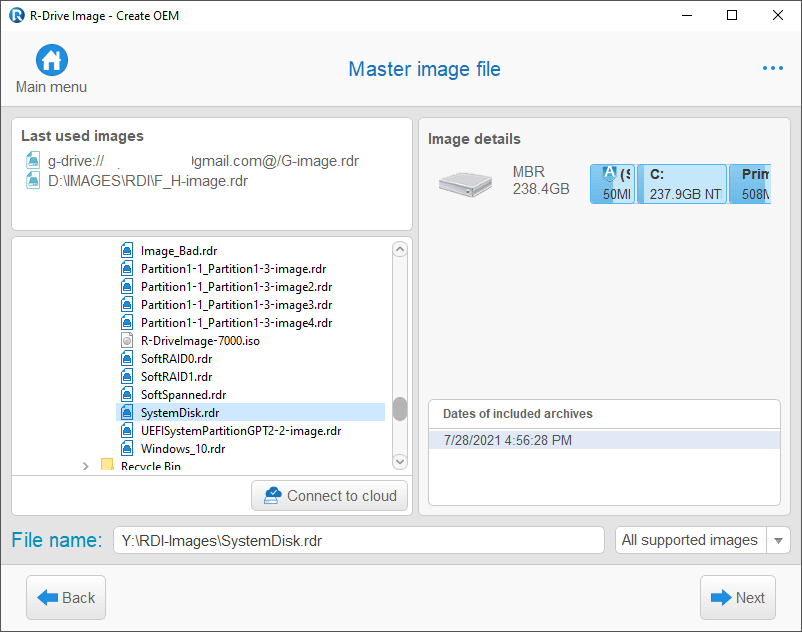Select Partition1-1_Partition1-3-image3.rdr file name

pyautogui.click(x=237, y=305)
